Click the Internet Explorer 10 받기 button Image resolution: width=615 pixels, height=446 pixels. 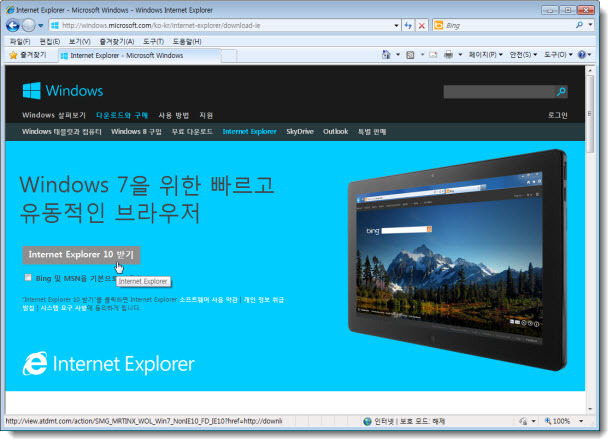[x=81, y=255]
